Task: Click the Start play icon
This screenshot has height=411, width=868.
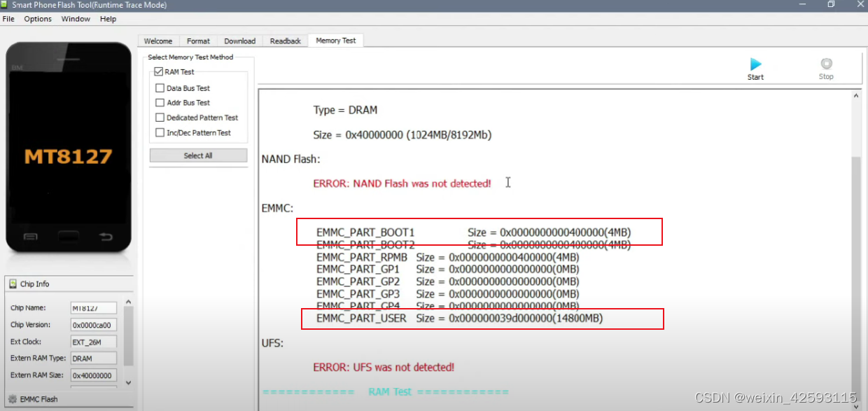Action: point(755,64)
